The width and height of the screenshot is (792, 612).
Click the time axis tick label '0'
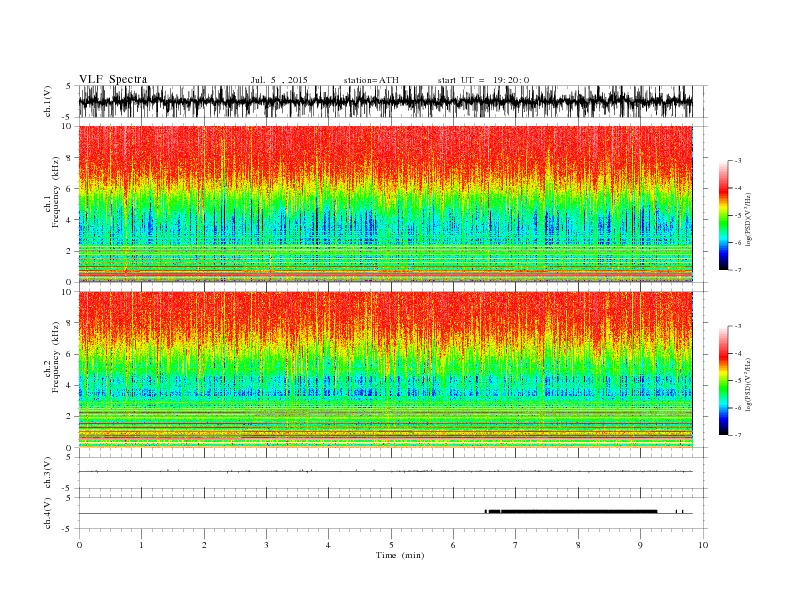click(x=79, y=545)
